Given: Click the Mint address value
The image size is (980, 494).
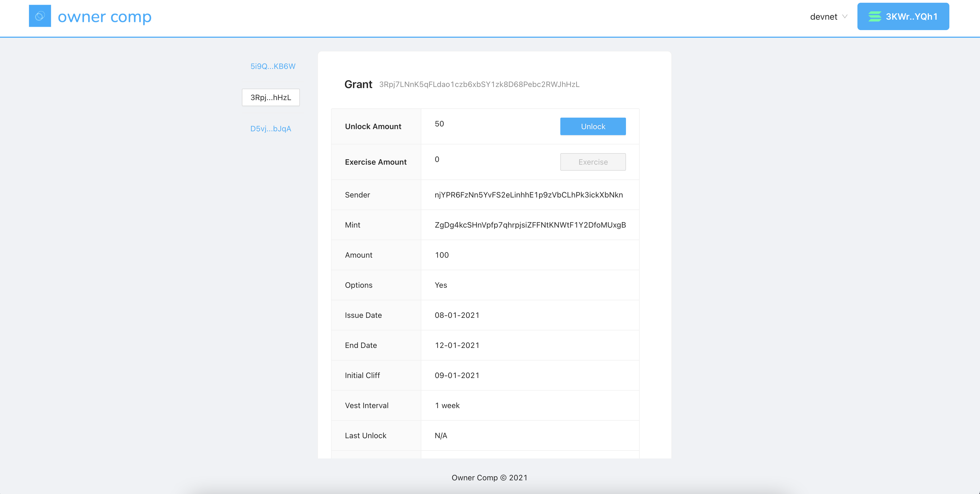Looking at the screenshot, I should tap(530, 225).
